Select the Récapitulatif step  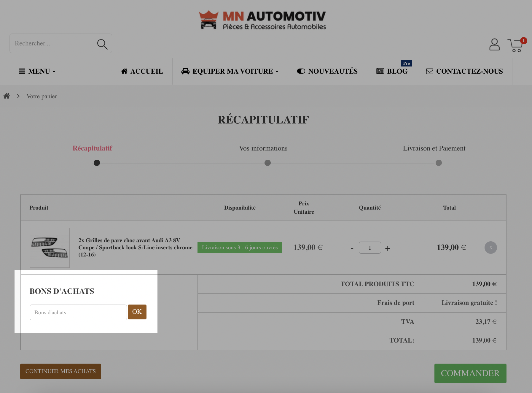coord(93,148)
